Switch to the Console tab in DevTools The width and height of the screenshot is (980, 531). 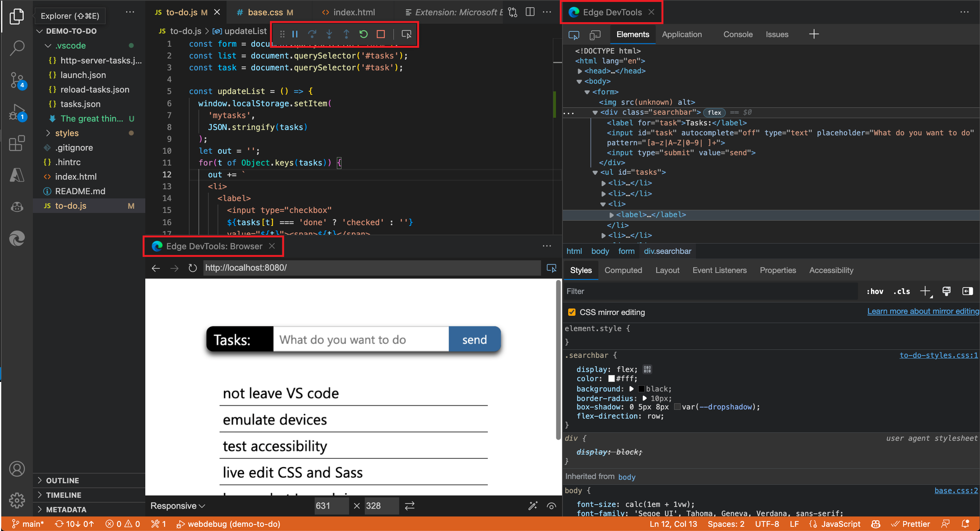(x=737, y=33)
